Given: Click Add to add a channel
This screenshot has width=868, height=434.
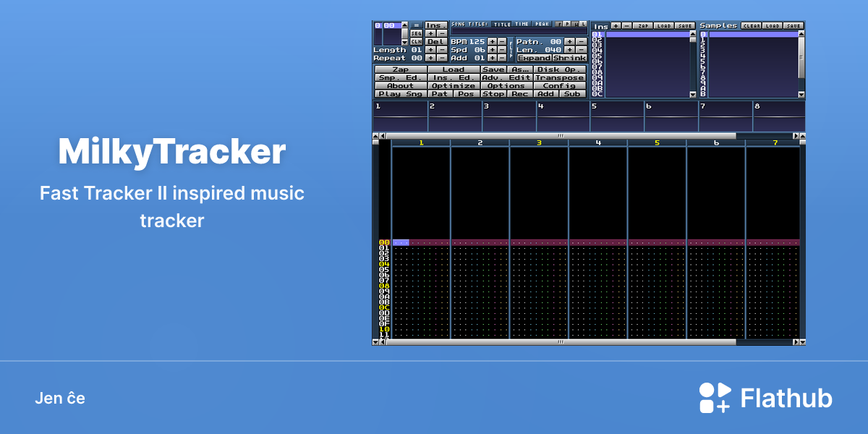Looking at the screenshot, I should [546, 94].
